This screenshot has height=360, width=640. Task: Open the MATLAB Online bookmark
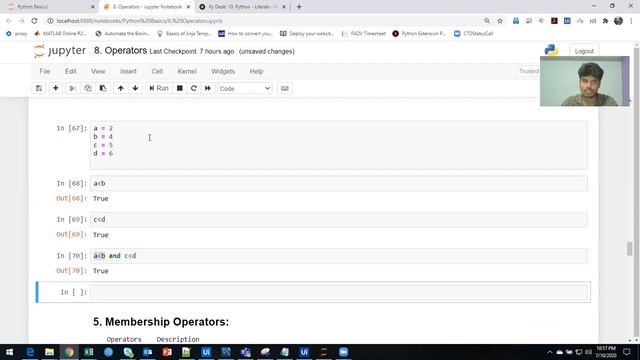(x=60, y=33)
